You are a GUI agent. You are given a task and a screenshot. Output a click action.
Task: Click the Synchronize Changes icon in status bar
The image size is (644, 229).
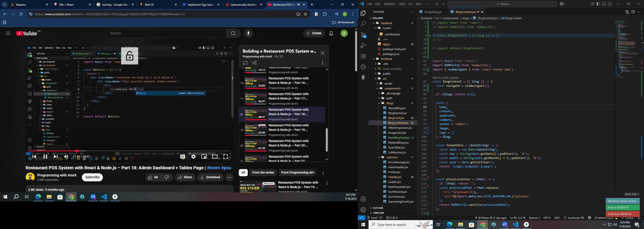381,218
